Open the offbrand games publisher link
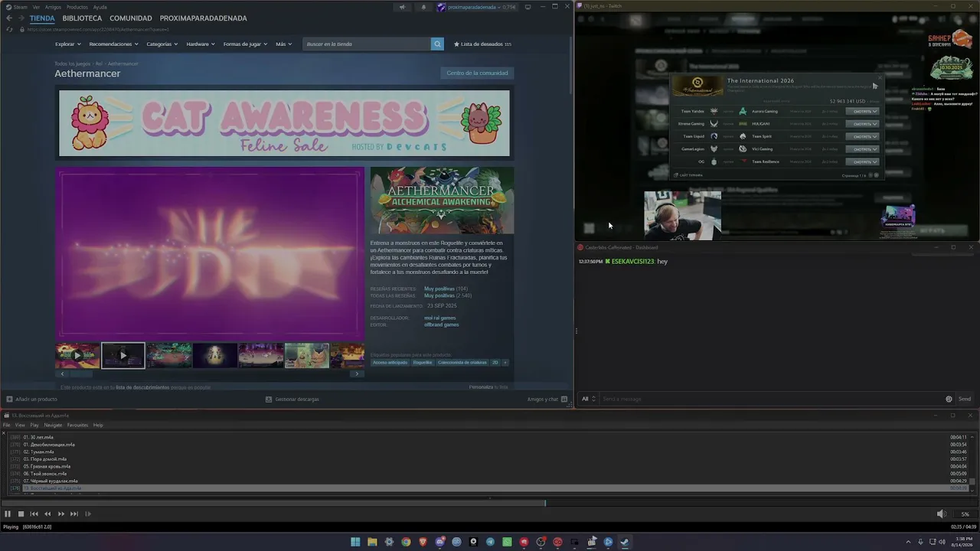980x551 pixels. pyautogui.click(x=442, y=324)
